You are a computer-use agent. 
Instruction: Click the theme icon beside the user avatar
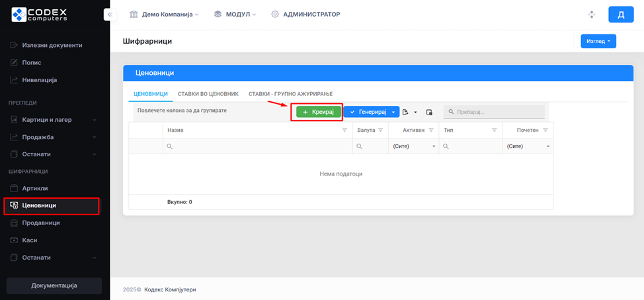click(591, 15)
